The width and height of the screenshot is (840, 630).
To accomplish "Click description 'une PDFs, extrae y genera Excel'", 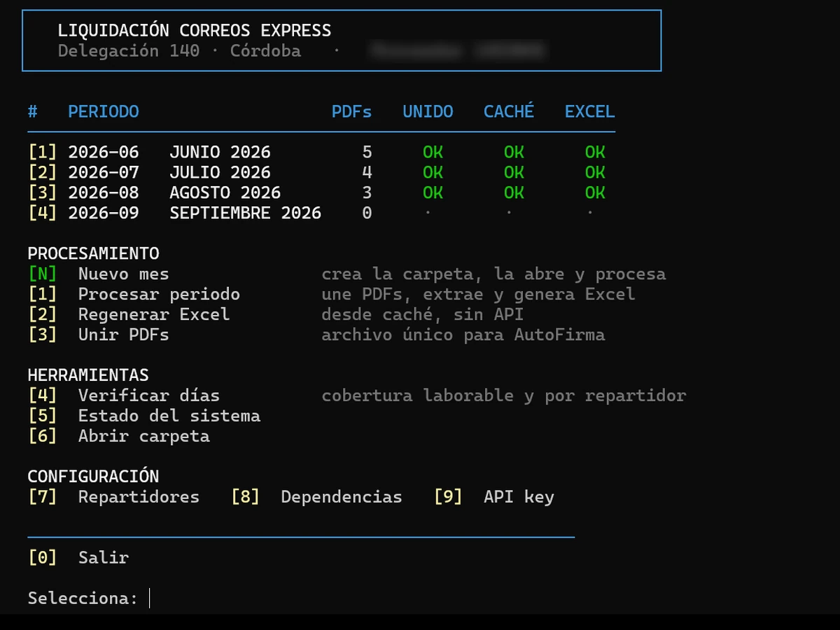I will 478,294.
